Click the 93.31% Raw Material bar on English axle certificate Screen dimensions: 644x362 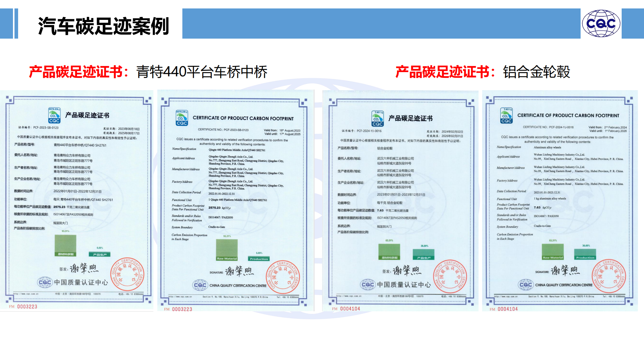point(227,250)
